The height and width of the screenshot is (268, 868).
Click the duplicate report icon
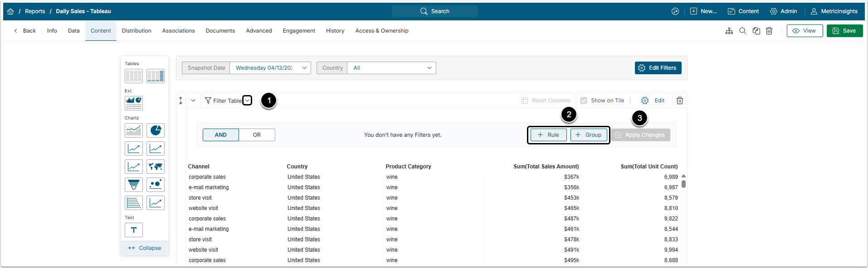pos(756,31)
